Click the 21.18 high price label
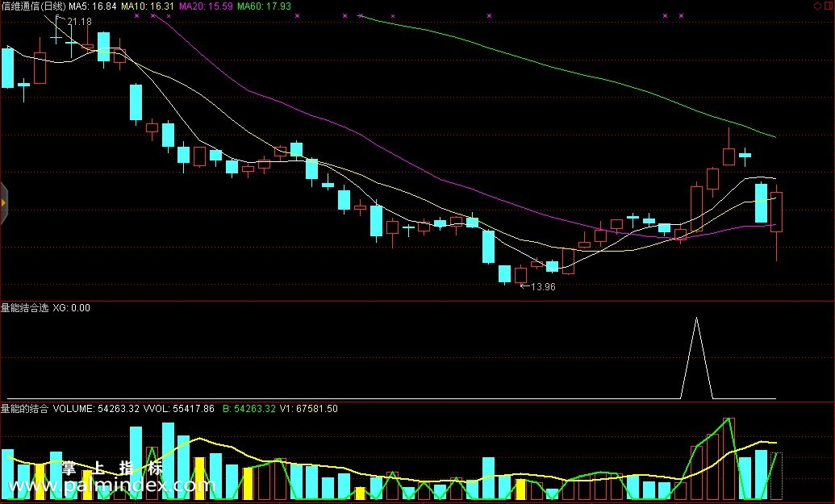835x504 pixels. 79,22
